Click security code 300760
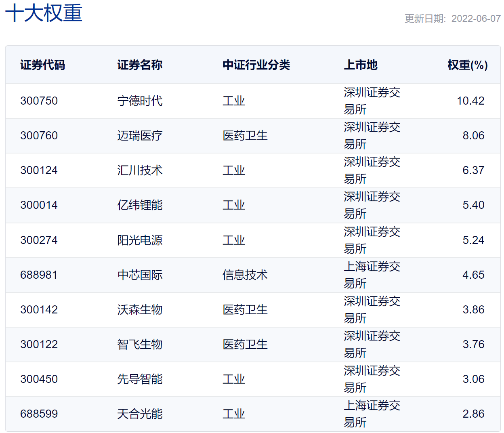 coord(39,135)
